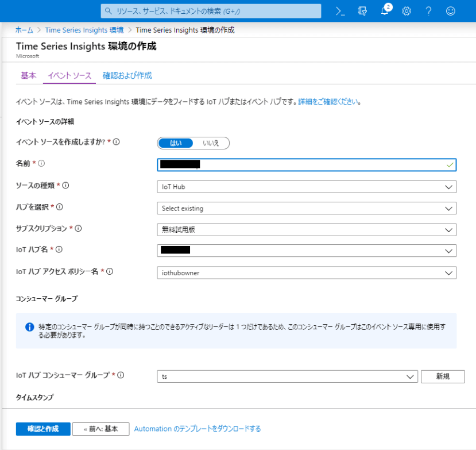The image size is (476, 450).
Task: Switch to the 確認および作成 tab
Action: tap(127, 75)
